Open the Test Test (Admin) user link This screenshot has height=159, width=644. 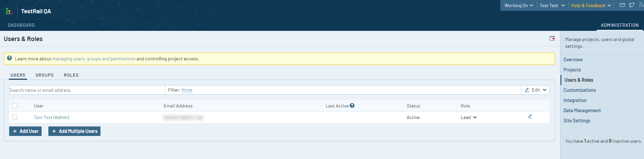(51, 117)
